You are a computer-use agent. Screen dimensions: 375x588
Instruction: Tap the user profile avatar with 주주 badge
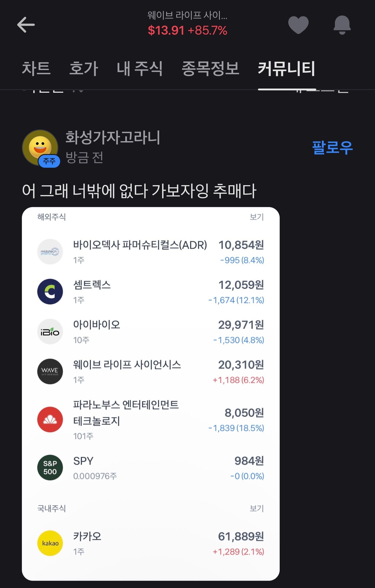coord(40,148)
